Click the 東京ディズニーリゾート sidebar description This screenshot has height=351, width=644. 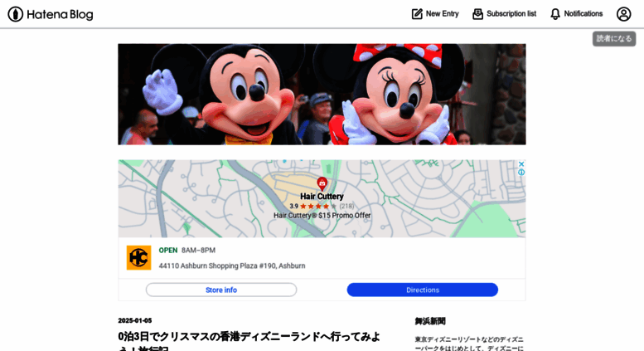[x=469, y=344]
